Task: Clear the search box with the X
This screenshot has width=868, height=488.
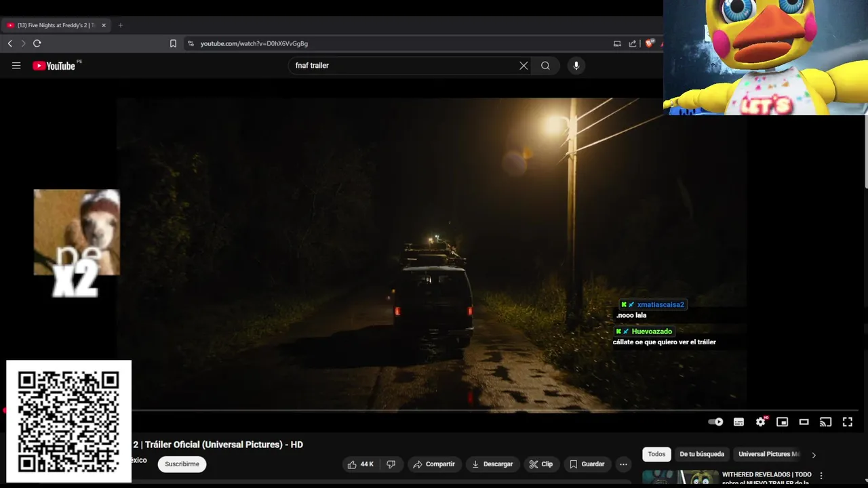Action: click(524, 66)
